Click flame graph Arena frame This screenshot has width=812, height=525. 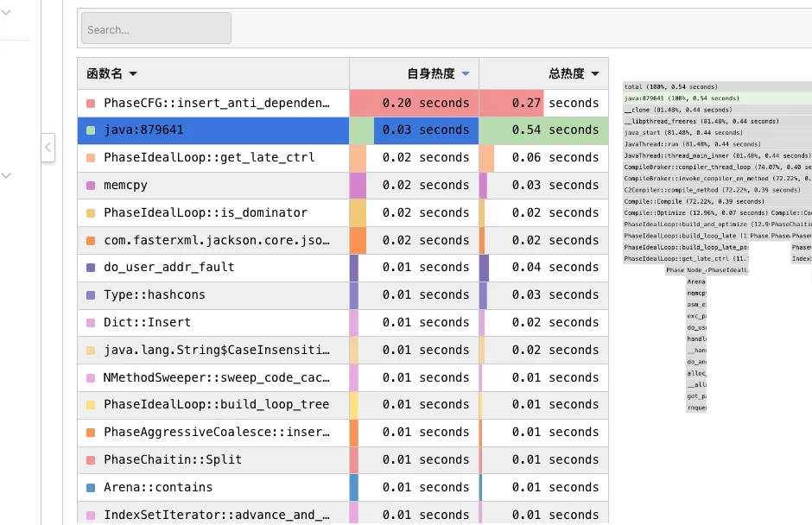[696, 281]
